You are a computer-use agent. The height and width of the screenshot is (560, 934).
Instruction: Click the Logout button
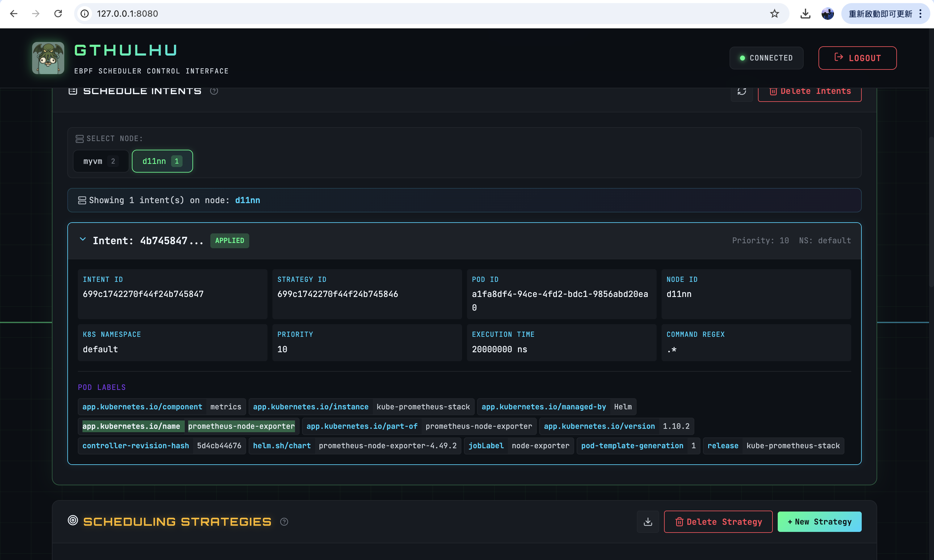coord(857,58)
